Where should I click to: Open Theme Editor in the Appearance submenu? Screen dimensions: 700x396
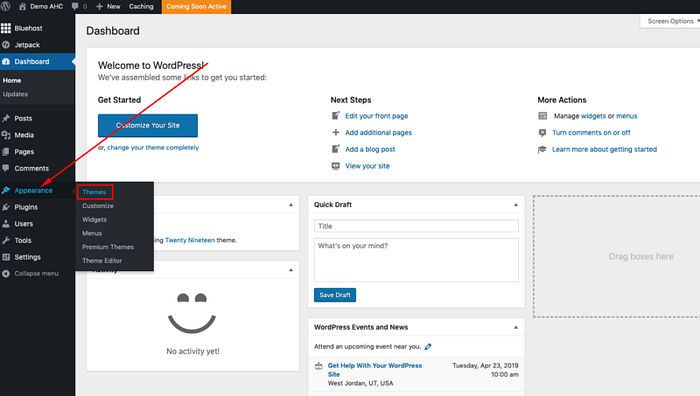pyautogui.click(x=102, y=261)
